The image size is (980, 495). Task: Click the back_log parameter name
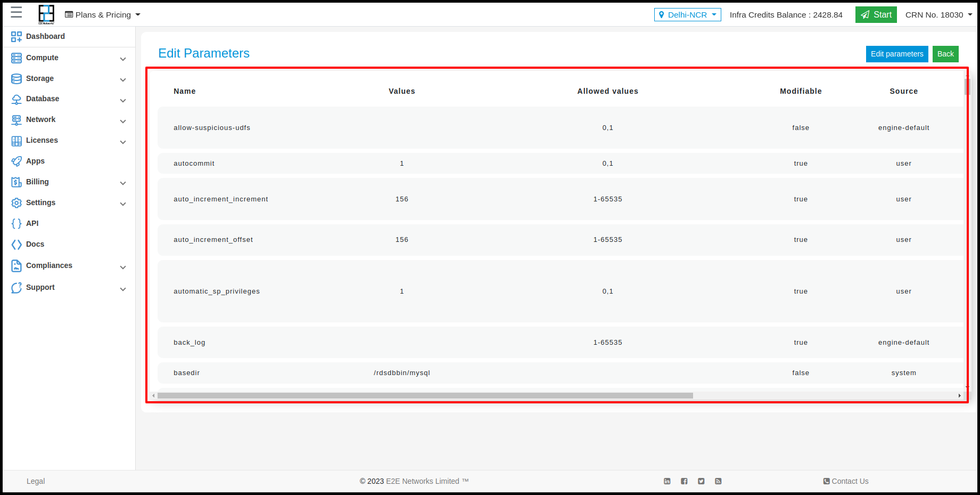190,343
